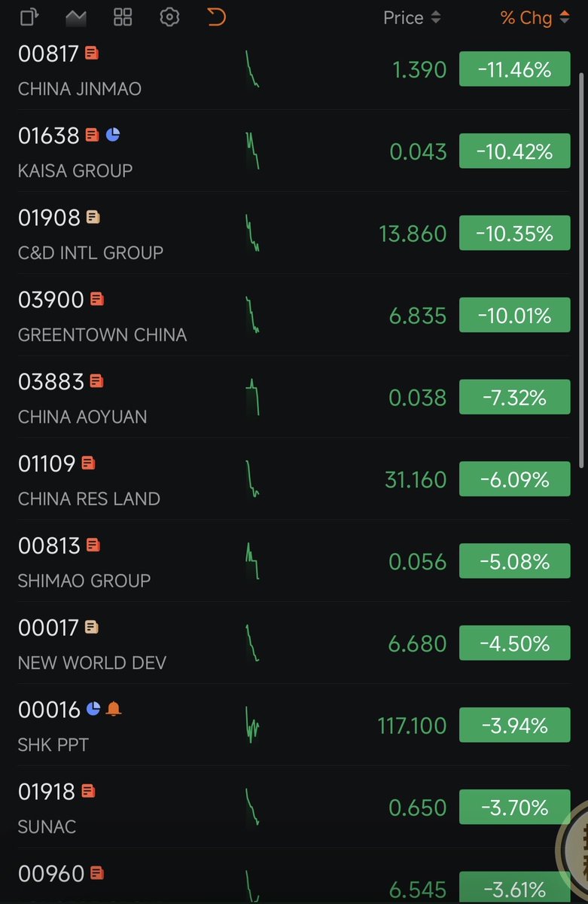Click blue pie icon beside 00016
Screen dimensions: 588x904
pos(93,709)
